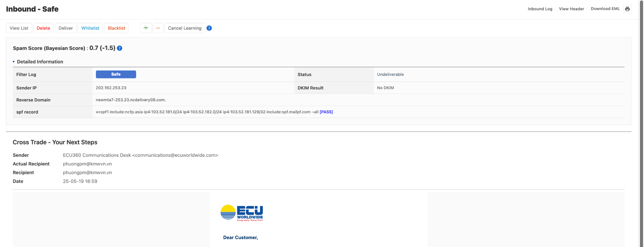Click the page's vertical scrollbar
The width and height of the screenshot is (644, 247).
(641, 123)
